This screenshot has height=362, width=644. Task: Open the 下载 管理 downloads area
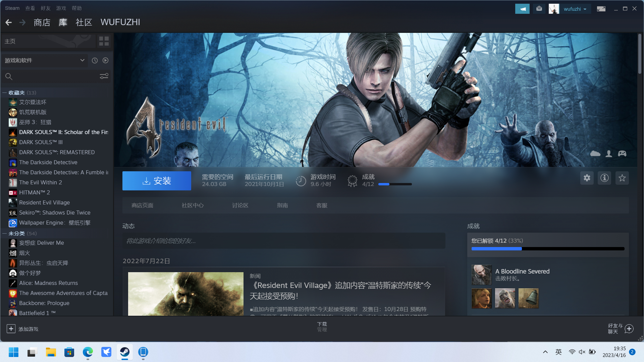click(x=322, y=327)
